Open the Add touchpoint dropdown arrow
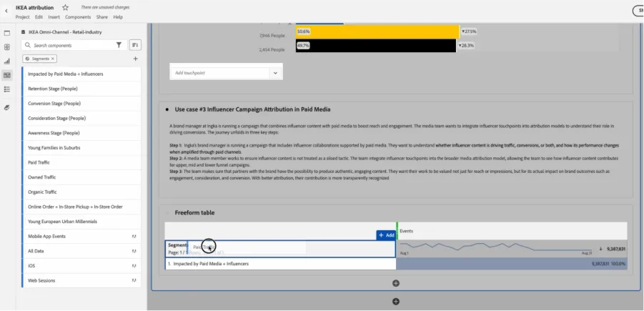Screen dimensions: 644x311 (x=275, y=73)
